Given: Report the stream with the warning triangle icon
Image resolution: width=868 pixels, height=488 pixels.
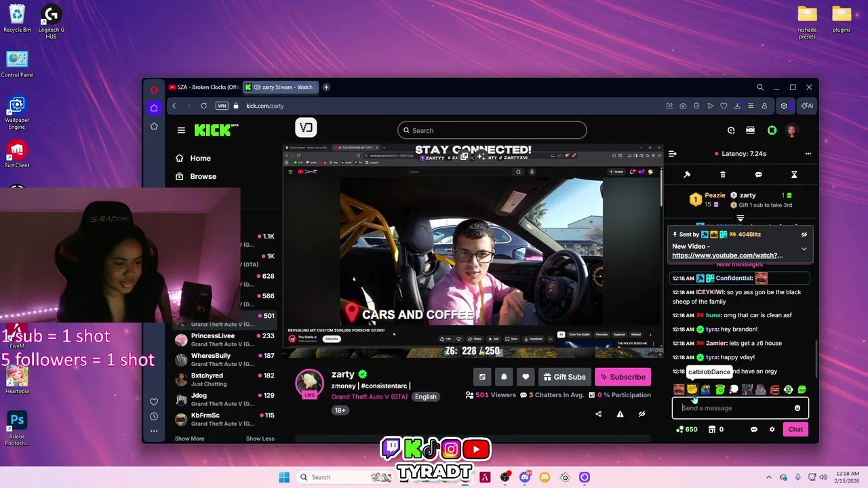Looking at the screenshot, I should (620, 414).
